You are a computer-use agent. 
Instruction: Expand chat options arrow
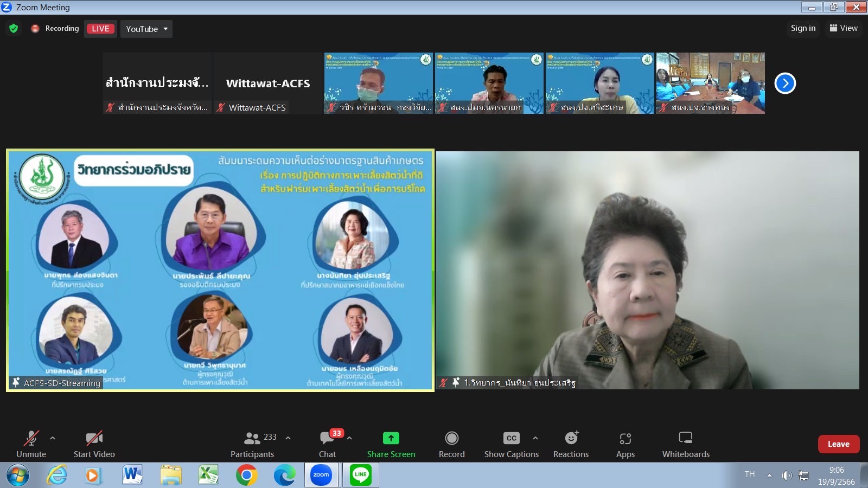(349, 438)
